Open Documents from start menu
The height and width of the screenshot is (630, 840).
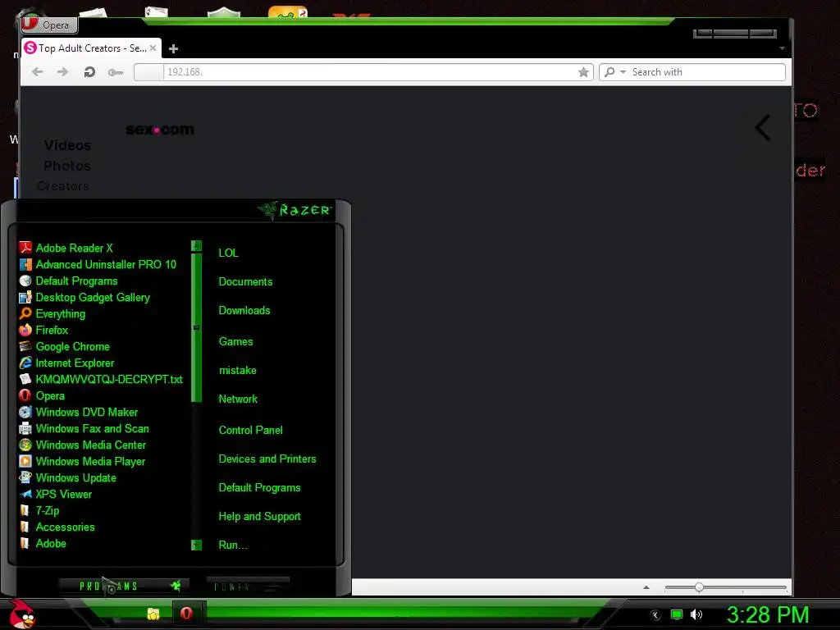245,282
